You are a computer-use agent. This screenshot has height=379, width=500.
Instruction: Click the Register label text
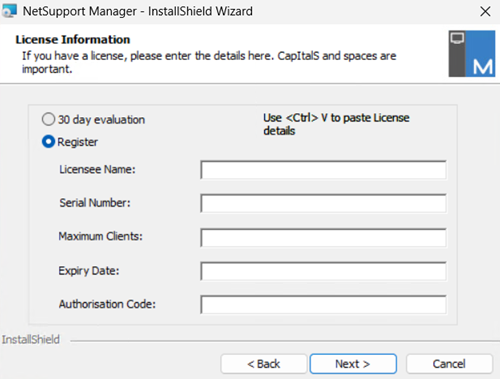tap(77, 142)
